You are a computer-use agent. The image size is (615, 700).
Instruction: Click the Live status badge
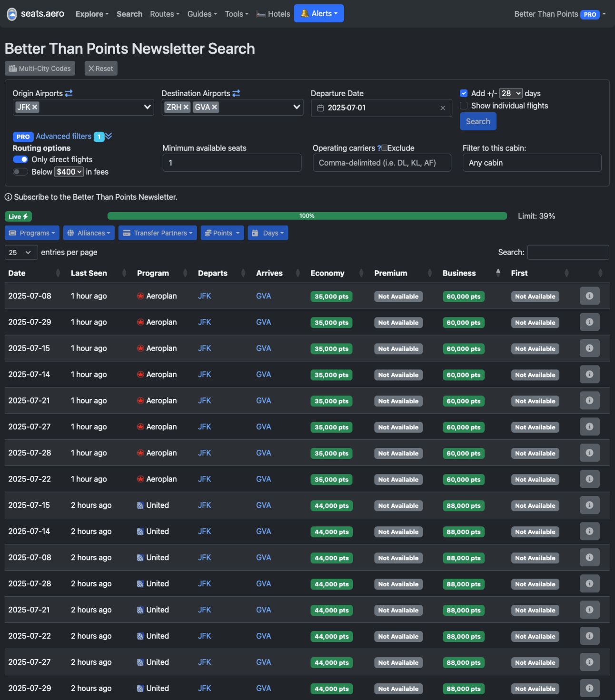coord(19,217)
